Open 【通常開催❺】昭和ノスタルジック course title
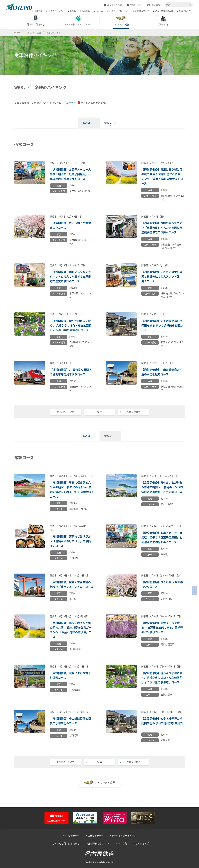 click(x=70, y=276)
